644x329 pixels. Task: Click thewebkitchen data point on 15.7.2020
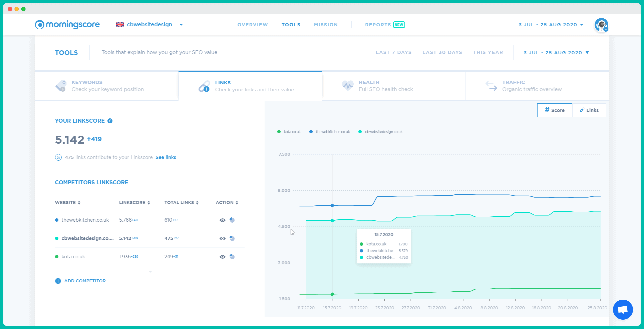click(332, 206)
